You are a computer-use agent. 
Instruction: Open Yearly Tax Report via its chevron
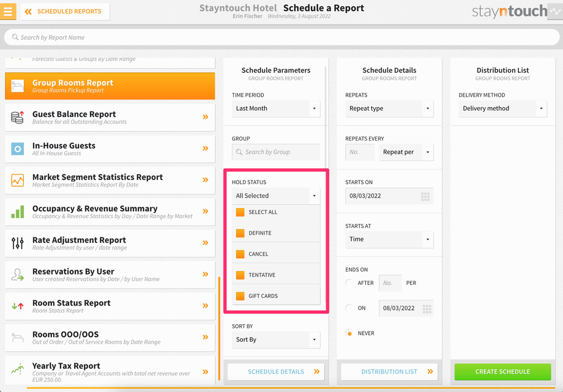pos(206,372)
